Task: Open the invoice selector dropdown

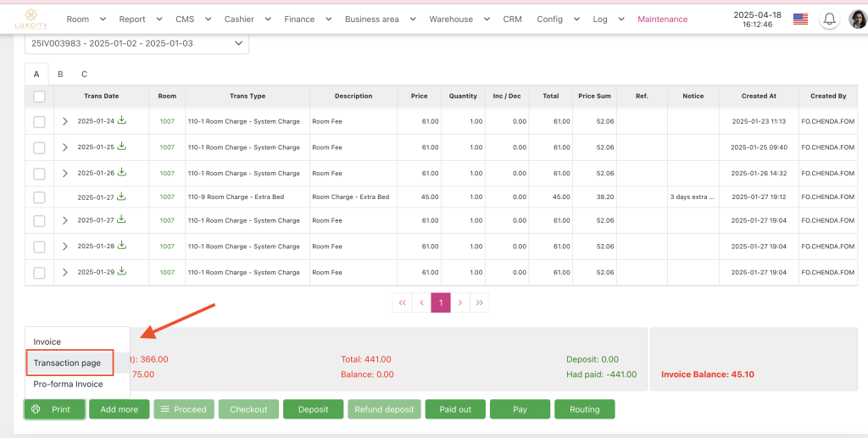Action: 136,42
